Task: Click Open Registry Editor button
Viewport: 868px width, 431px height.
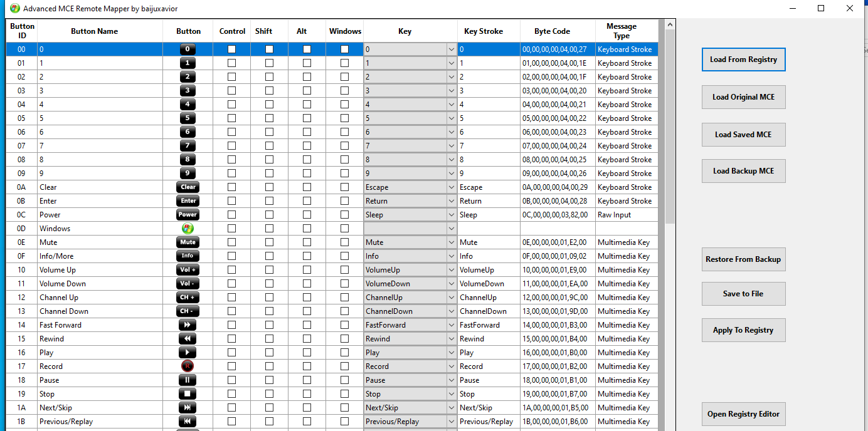Action: click(x=743, y=414)
